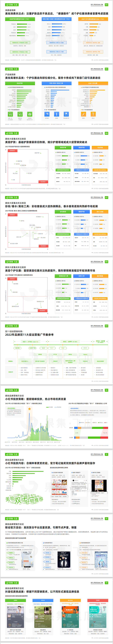Click the 果集·飞瓜 logo on page 06
The height and width of the screenshot is (644, 113).
point(12,133)
